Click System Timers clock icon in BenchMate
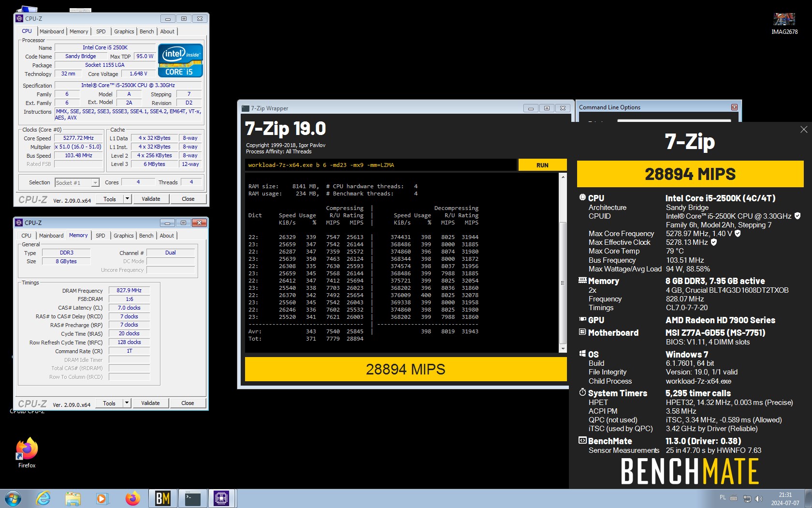Viewport: 812px width, 508px height. click(x=582, y=392)
